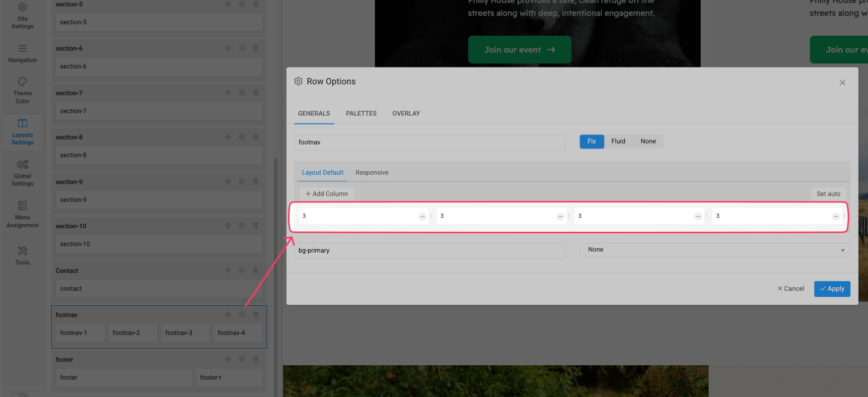Open Global Settings in the sidebar
The height and width of the screenshot is (397, 868).
[22, 173]
